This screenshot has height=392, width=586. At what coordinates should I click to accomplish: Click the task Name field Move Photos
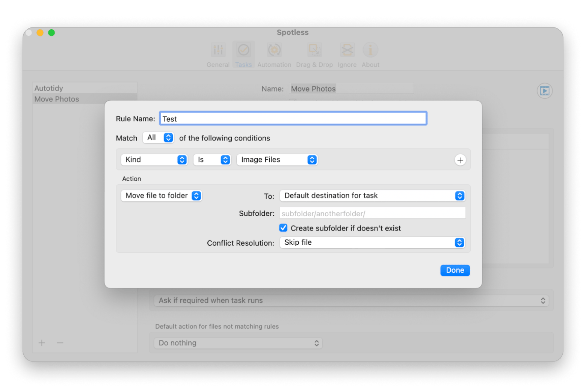tap(352, 89)
